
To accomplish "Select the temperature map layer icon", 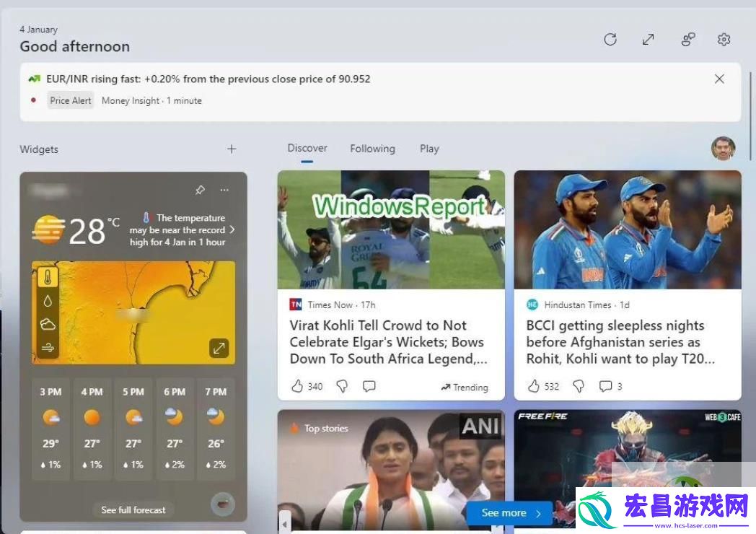I will point(48,277).
